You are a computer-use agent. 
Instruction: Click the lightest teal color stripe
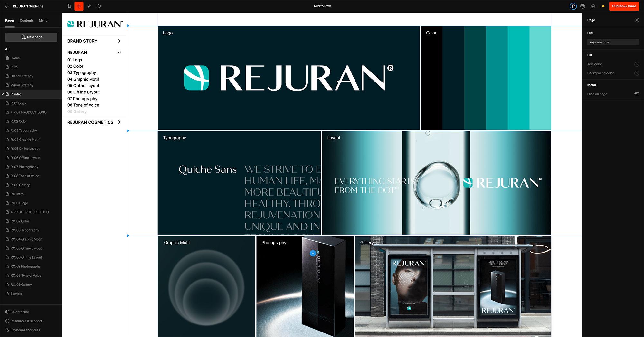[540, 78]
